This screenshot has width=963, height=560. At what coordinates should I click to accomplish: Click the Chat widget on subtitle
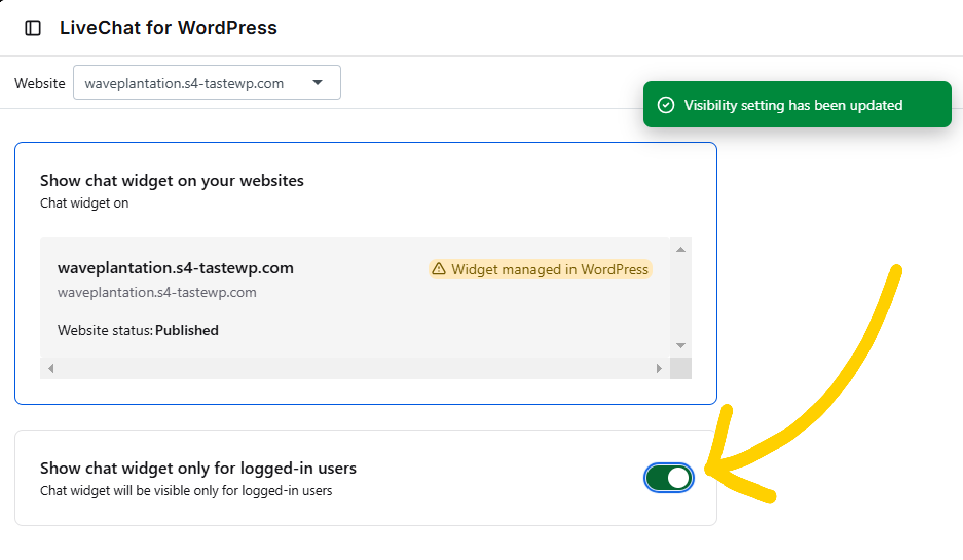84,203
